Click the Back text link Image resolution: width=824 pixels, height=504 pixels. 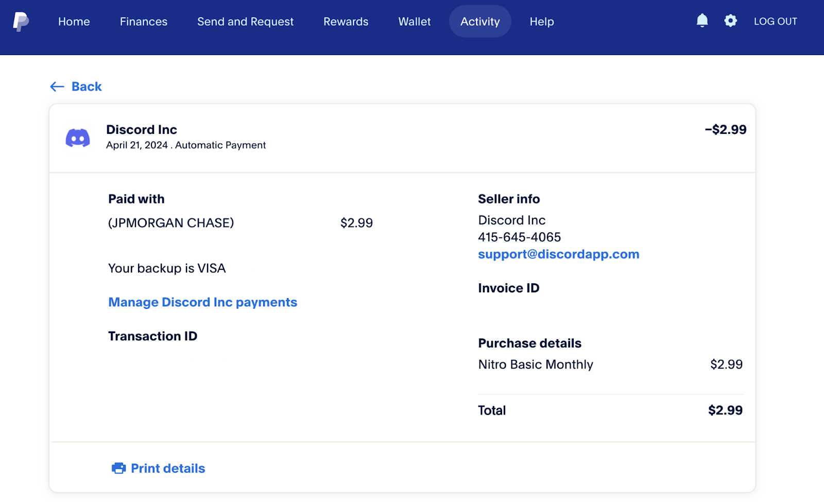click(x=87, y=86)
